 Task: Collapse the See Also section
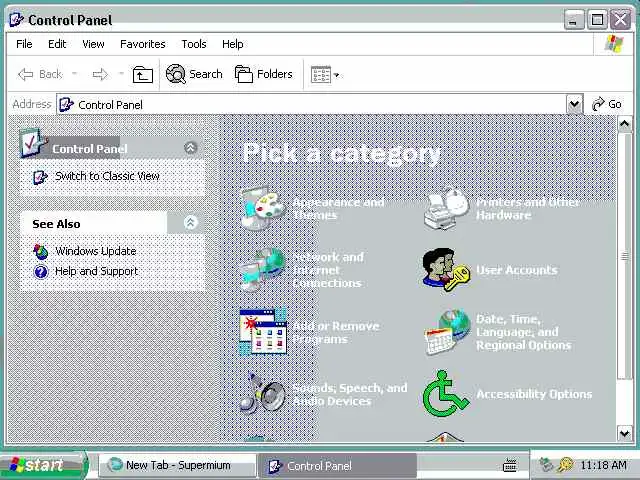pos(191,222)
